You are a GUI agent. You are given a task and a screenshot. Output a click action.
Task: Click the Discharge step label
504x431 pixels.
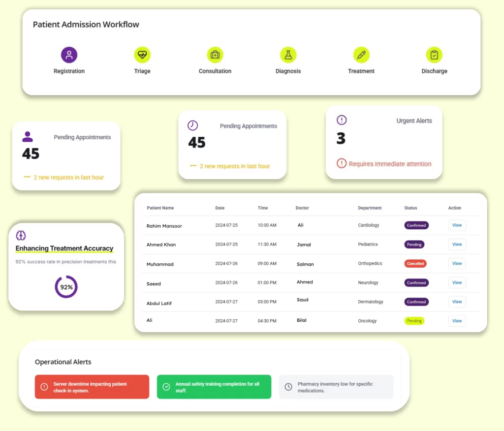434,71
